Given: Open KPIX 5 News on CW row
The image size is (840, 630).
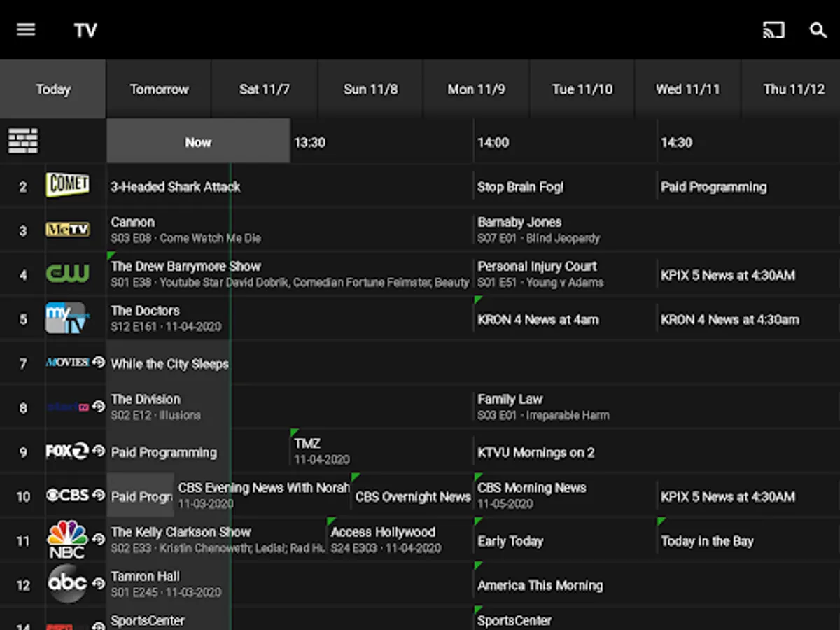Looking at the screenshot, I should pos(748,274).
